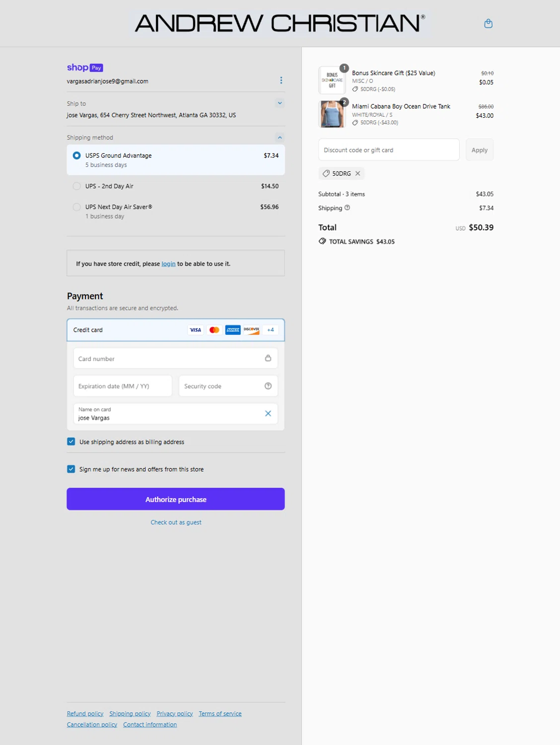Click the Andrew Christian logo
This screenshot has width=560, height=745.
pos(280,23)
